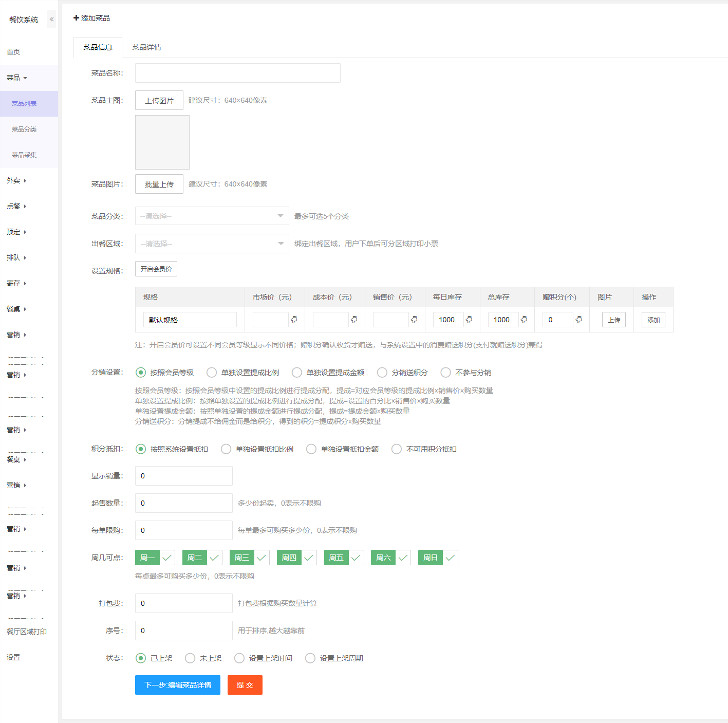Switch to the 菜品详情 tab
The width and height of the screenshot is (728, 723).
pyautogui.click(x=146, y=47)
